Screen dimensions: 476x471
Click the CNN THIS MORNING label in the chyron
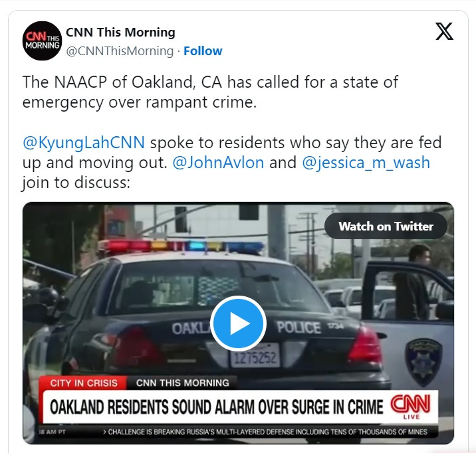pyautogui.click(x=182, y=383)
